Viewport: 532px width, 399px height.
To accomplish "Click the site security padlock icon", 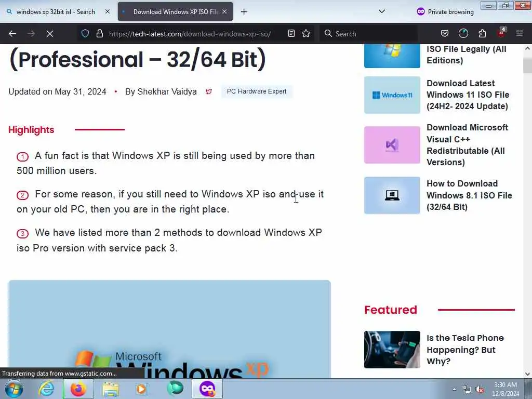I will click(99, 33).
